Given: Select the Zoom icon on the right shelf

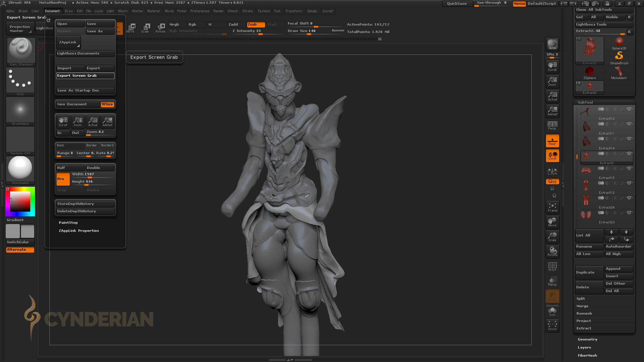Looking at the screenshot, I should click(552, 81).
